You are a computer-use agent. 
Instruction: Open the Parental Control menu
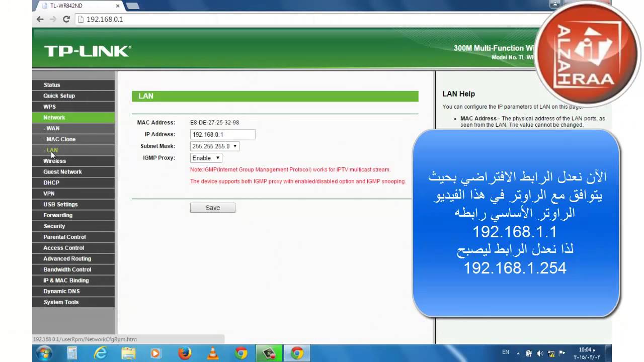[73, 237]
